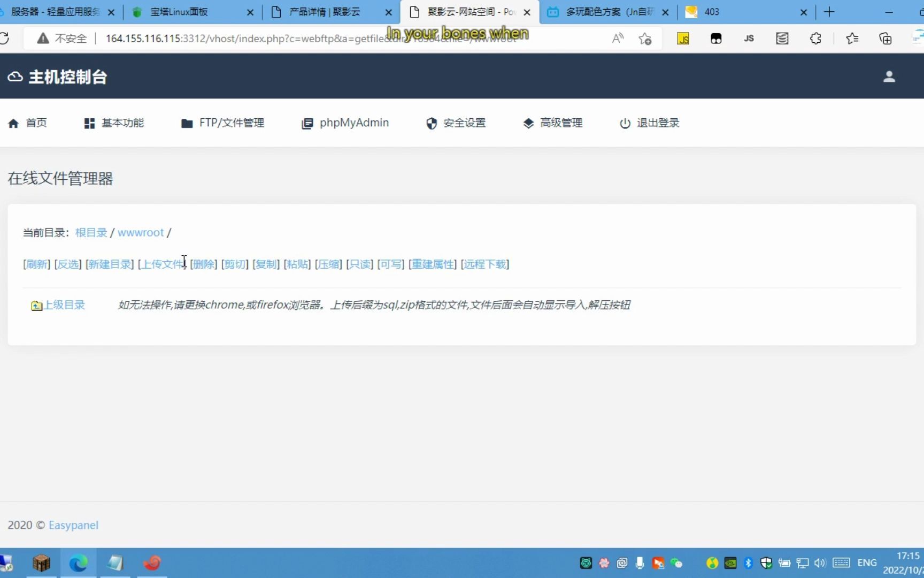
Task: Go to the 根目录 breadcrumb link
Action: pos(91,233)
